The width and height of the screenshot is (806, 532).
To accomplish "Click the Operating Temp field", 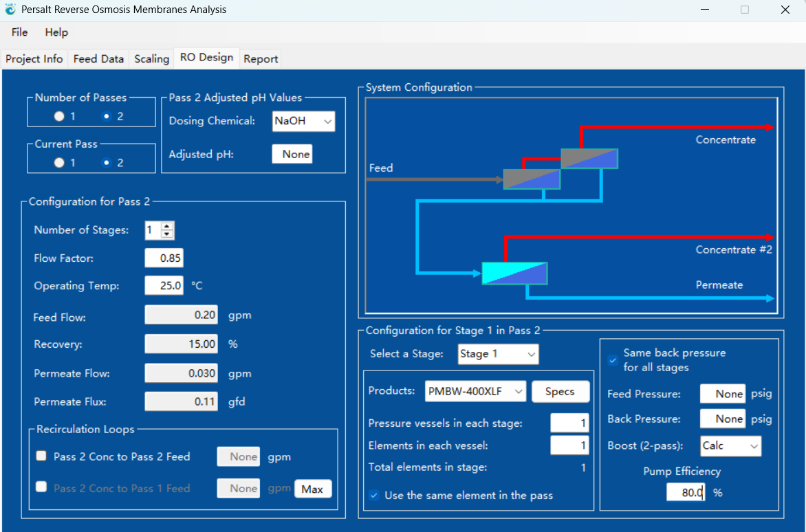I will pos(164,285).
